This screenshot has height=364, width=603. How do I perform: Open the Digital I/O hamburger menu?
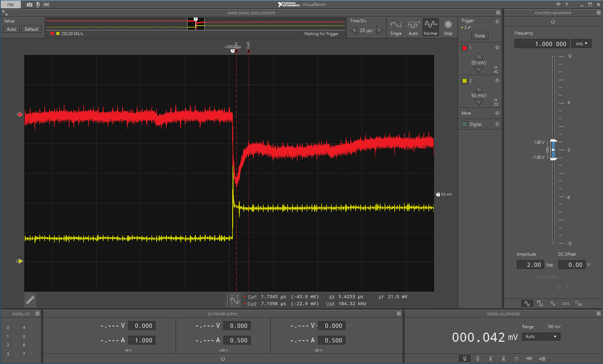[37, 314]
